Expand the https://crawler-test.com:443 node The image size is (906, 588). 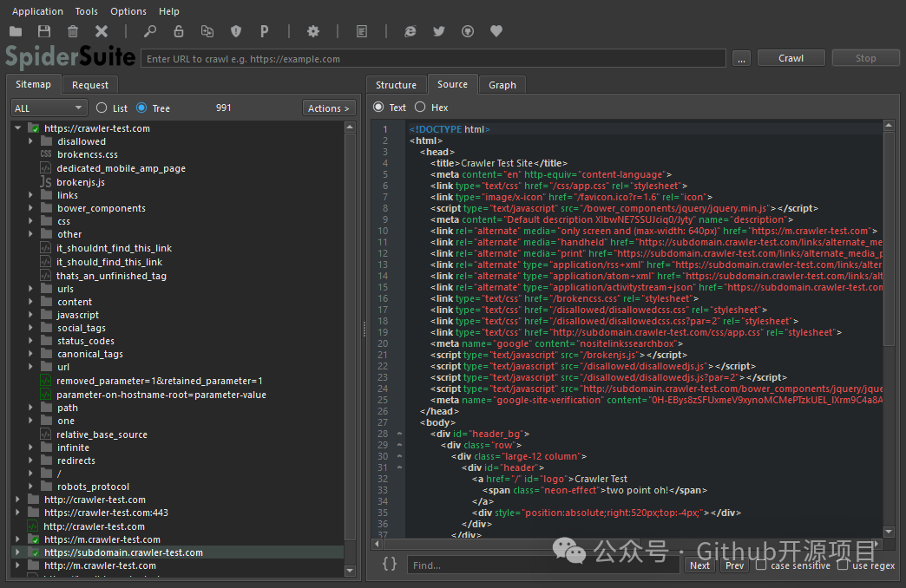click(x=18, y=513)
